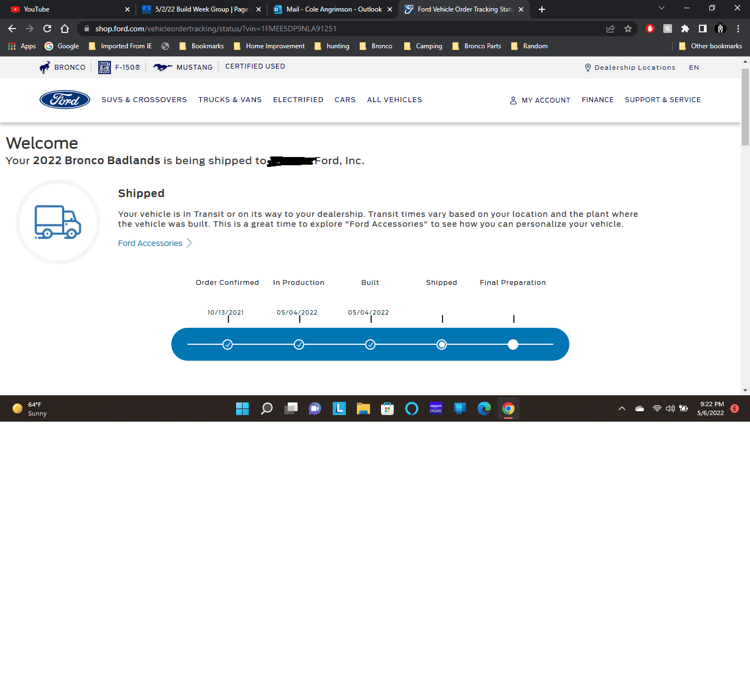Open Amazon Music from the taskbar
Image resolution: width=750 pixels, height=700 pixels.
pos(436,408)
